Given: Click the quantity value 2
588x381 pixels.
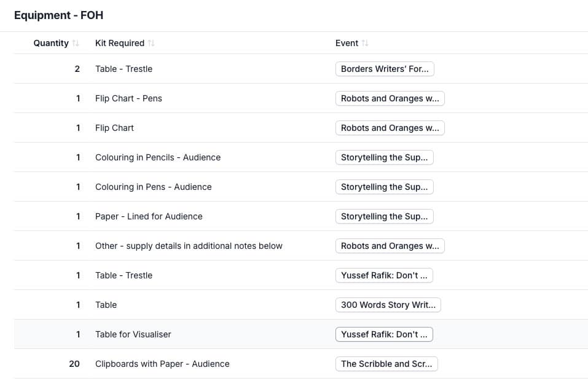Looking at the screenshot, I should click(77, 69).
